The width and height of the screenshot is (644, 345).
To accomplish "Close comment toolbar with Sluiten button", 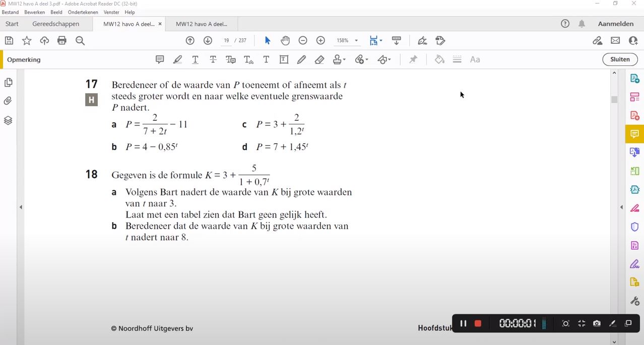I will click(x=620, y=59).
